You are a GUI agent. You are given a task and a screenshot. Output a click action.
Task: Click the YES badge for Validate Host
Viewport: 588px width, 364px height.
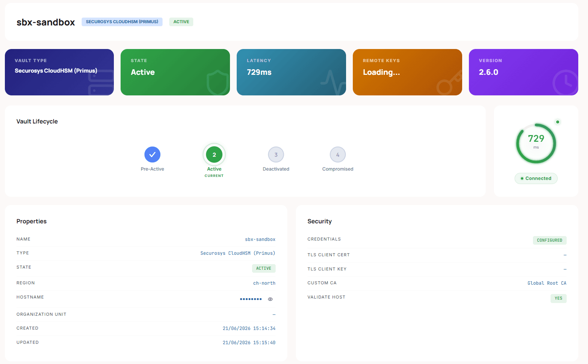coord(558,298)
